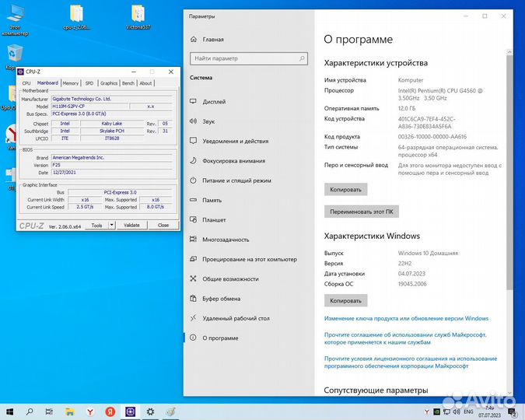
Task: Open the Изменение ключа продукта link
Action: pyautogui.click(x=406, y=319)
